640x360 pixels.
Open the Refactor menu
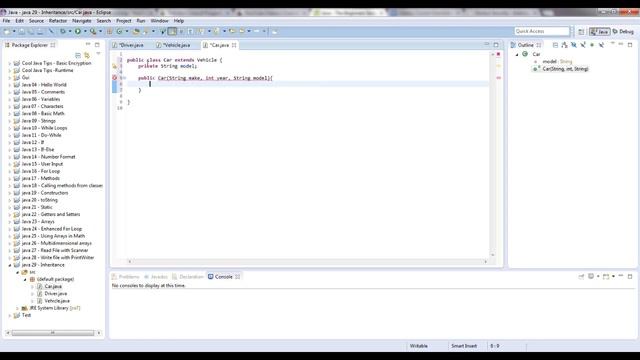58,20
